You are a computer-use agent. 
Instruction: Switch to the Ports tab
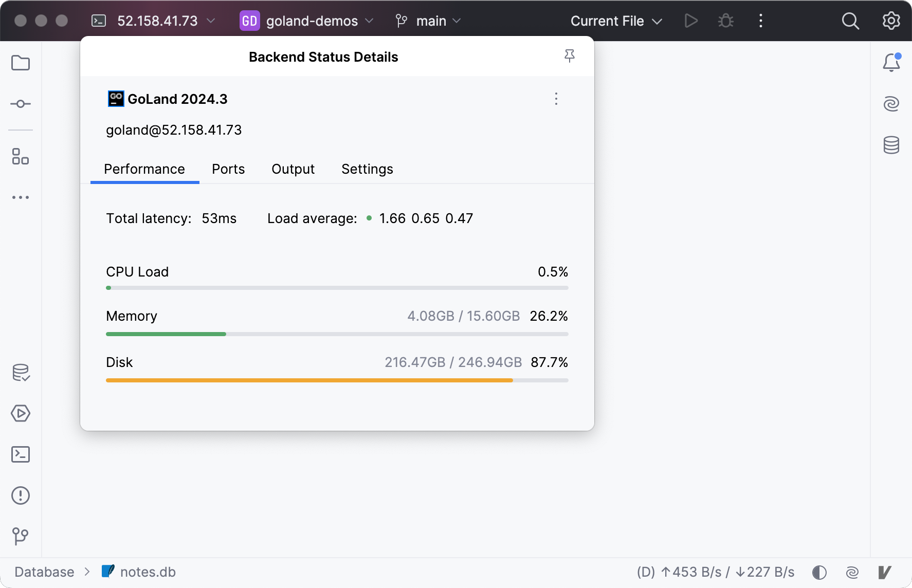coord(228,169)
